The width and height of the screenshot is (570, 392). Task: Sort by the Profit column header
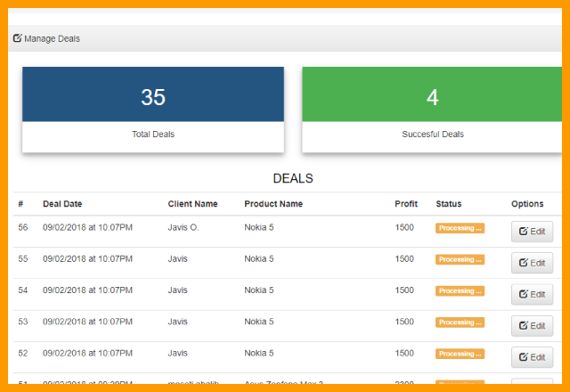[x=406, y=204]
